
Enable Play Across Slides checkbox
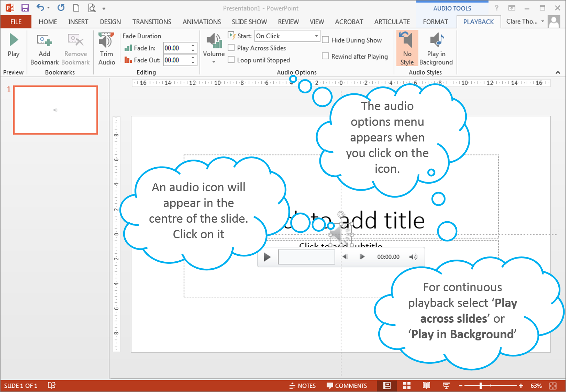231,48
